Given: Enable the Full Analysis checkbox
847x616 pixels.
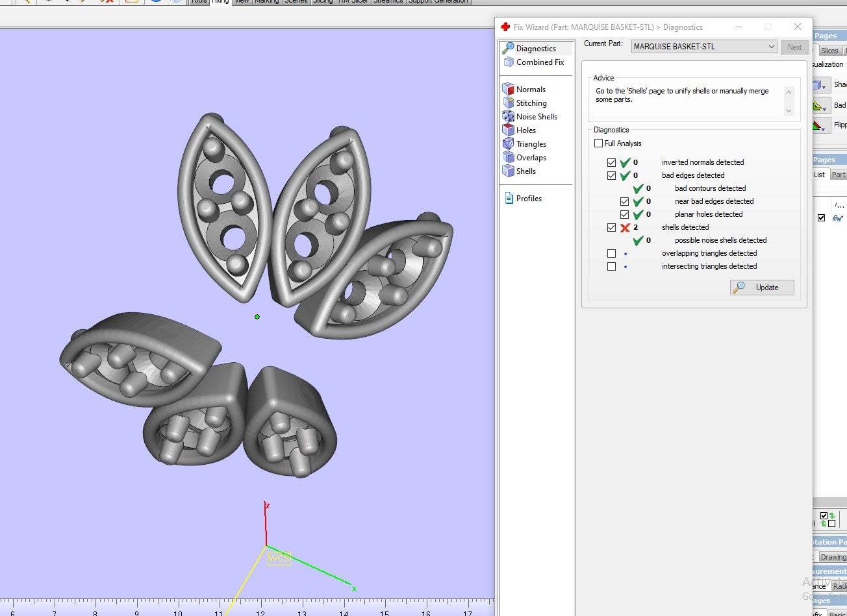Looking at the screenshot, I should [x=598, y=143].
